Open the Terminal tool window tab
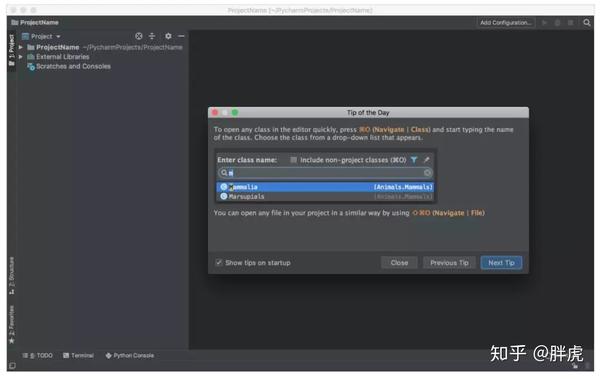This screenshot has height=379, width=600. pos(78,355)
